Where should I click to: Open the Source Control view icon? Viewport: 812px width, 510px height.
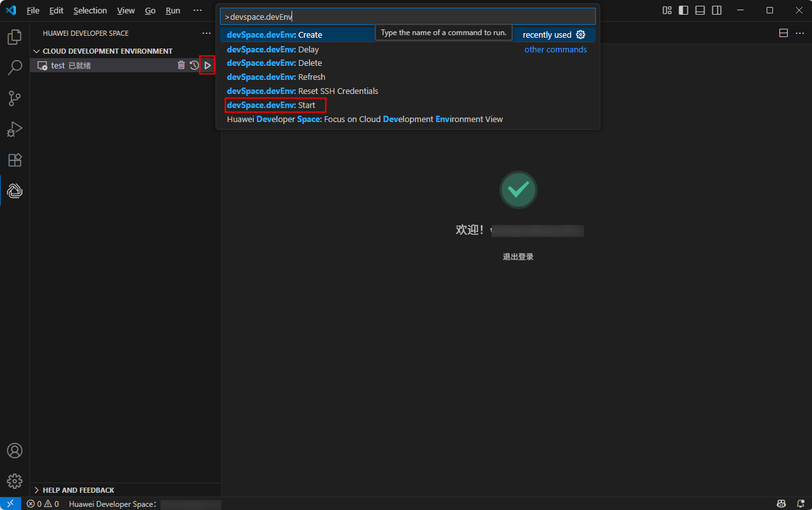tap(15, 98)
